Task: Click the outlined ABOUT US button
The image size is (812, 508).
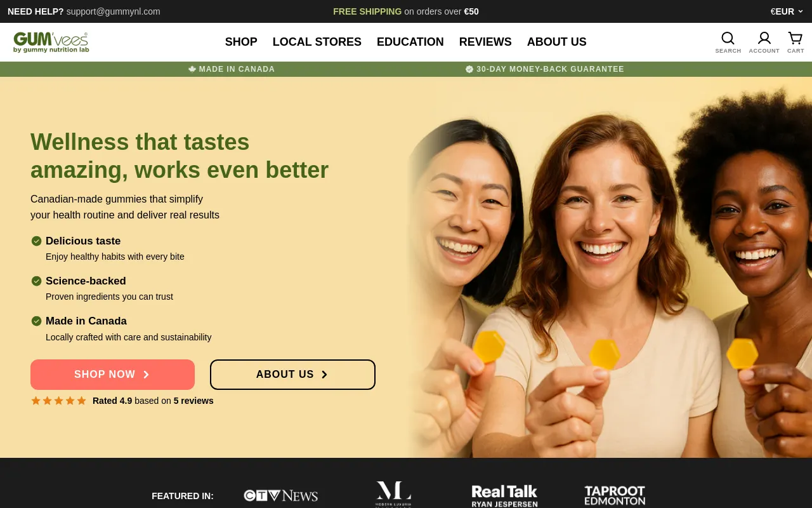Action: (x=292, y=375)
